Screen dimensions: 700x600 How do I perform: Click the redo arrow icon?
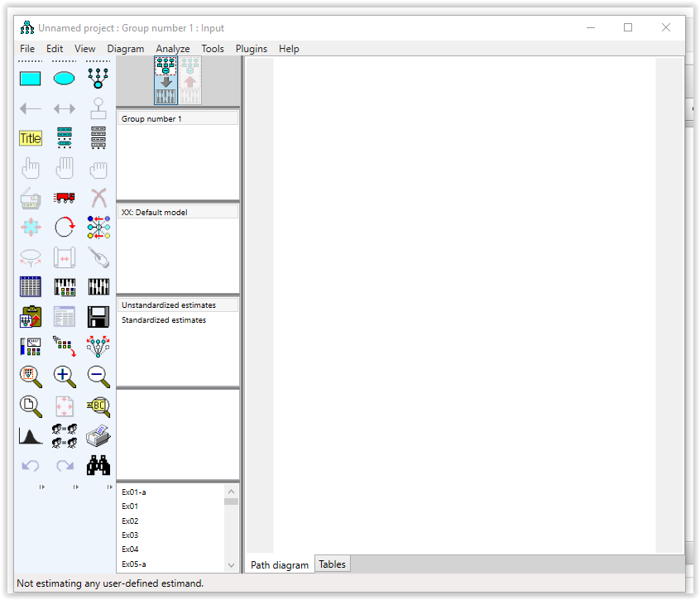(x=65, y=466)
